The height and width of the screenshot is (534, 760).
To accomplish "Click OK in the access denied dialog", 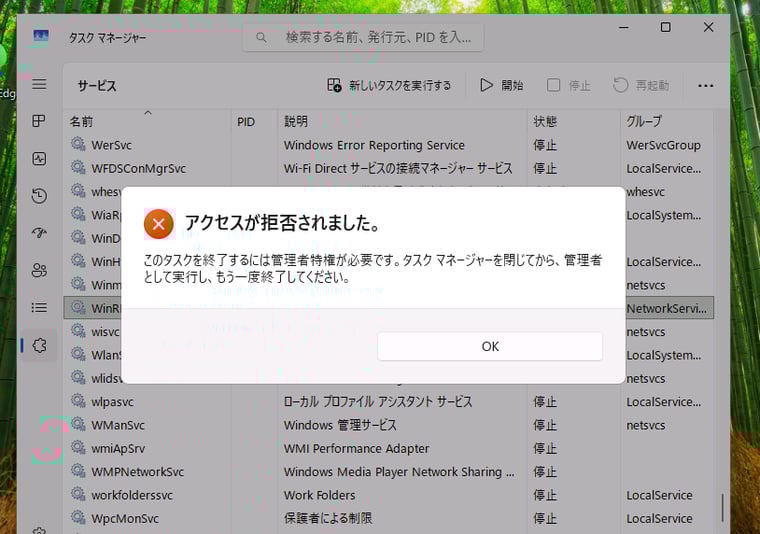I will tap(490, 346).
